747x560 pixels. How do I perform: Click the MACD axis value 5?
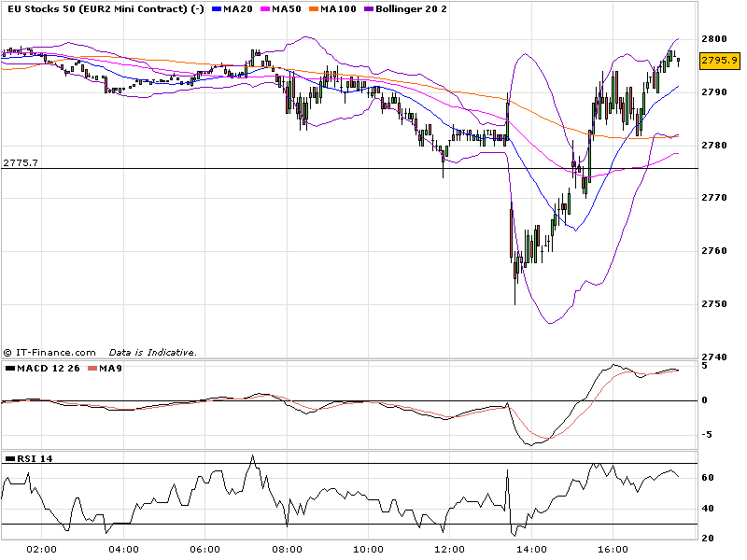705,366
